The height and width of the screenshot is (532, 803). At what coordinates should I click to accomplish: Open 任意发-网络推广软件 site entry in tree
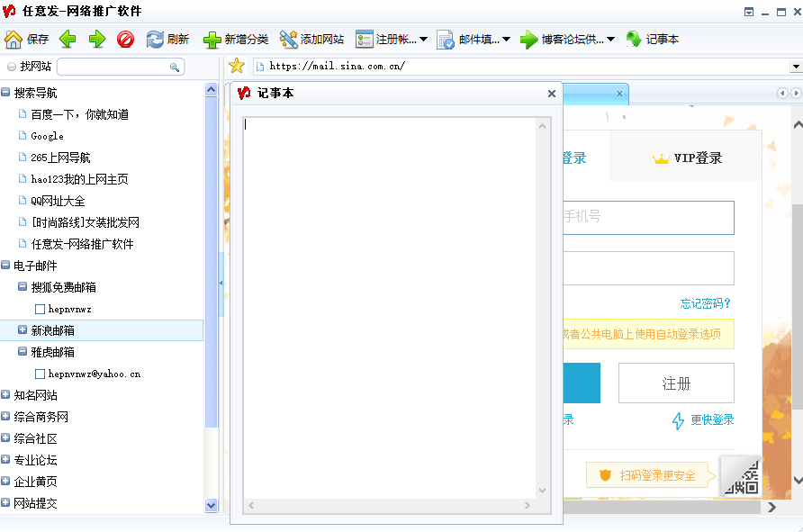[x=82, y=244]
